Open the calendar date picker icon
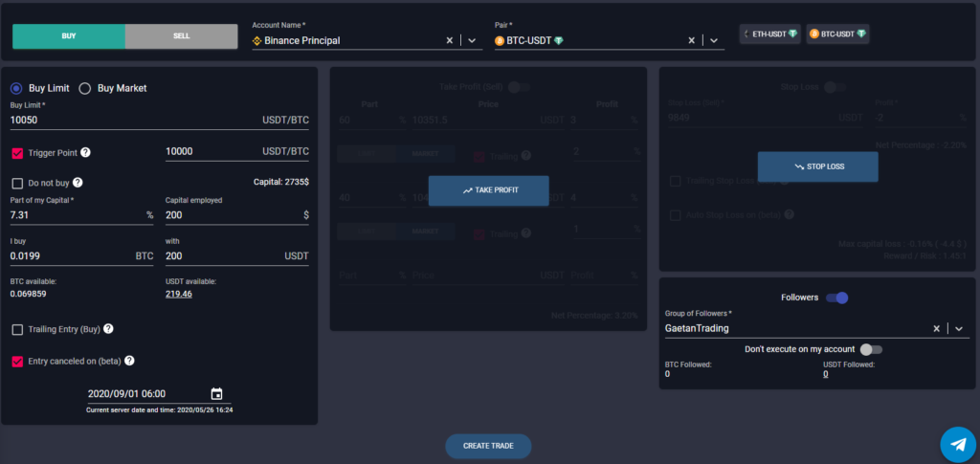 tap(216, 394)
